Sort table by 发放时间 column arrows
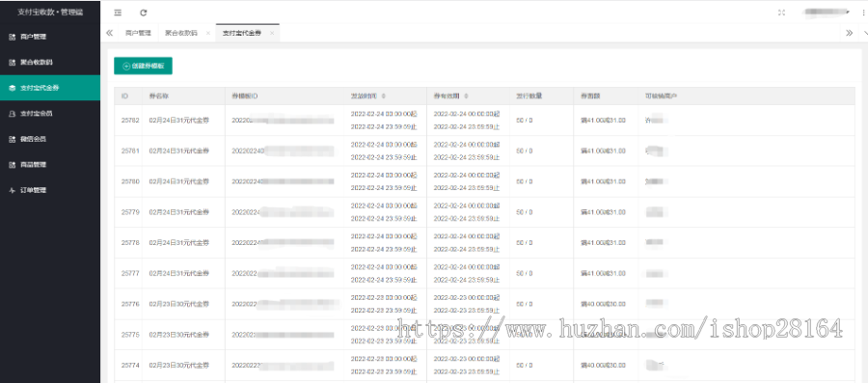The height and width of the screenshot is (383, 868). pos(384,96)
